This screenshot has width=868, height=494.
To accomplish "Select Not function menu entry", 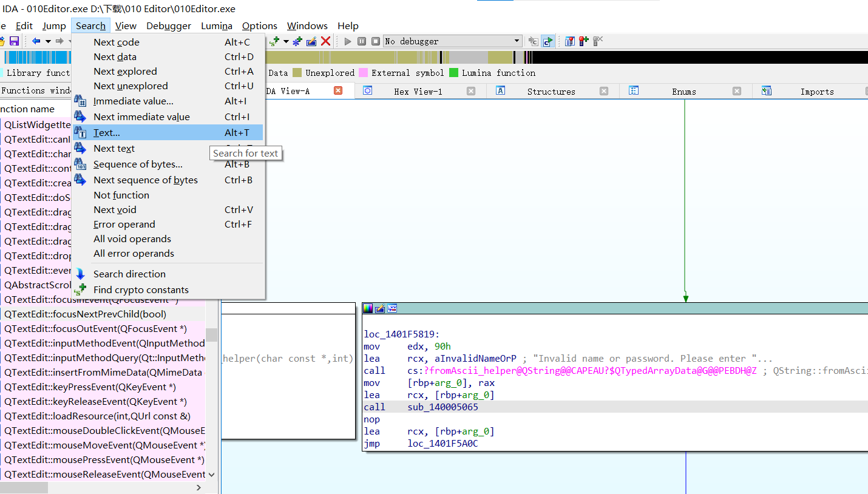I will point(168,195).
